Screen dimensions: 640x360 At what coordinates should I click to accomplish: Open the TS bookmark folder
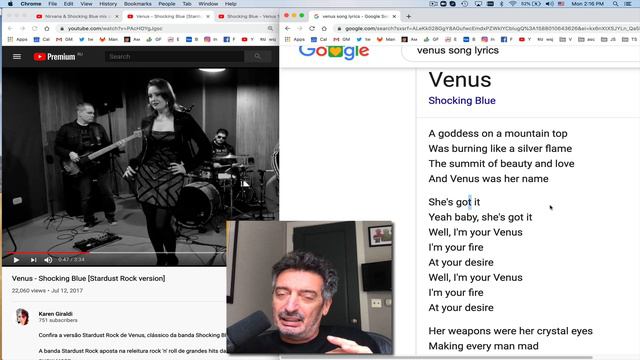pyautogui.click(x=629, y=40)
